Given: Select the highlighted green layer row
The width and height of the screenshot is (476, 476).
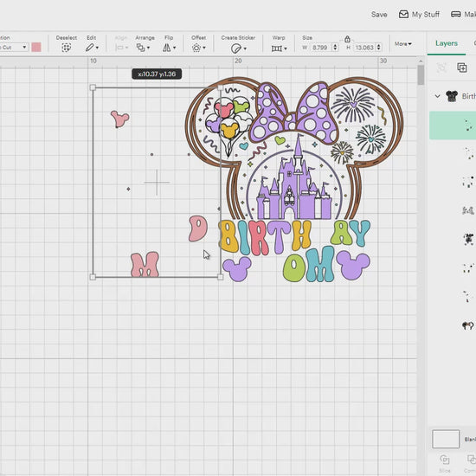Looking at the screenshot, I should click(453, 125).
